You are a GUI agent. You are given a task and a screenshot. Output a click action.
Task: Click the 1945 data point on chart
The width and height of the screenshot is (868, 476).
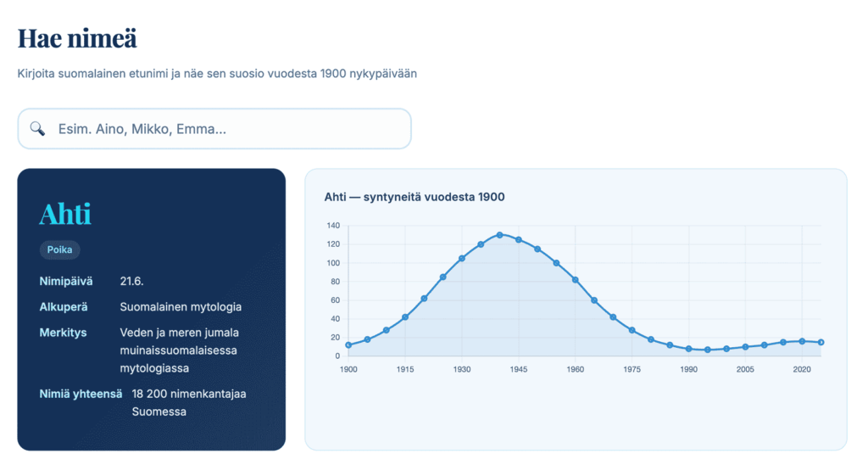(x=519, y=239)
